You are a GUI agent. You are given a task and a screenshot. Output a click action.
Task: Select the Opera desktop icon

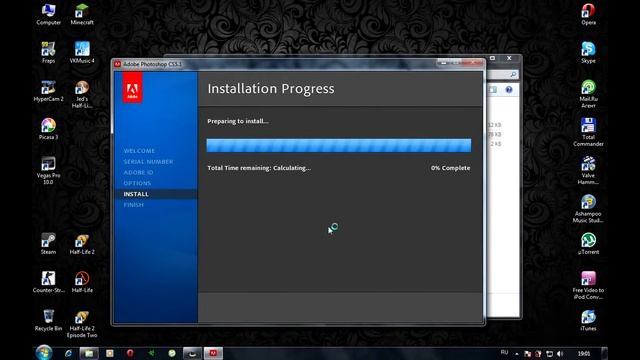pos(588,14)
